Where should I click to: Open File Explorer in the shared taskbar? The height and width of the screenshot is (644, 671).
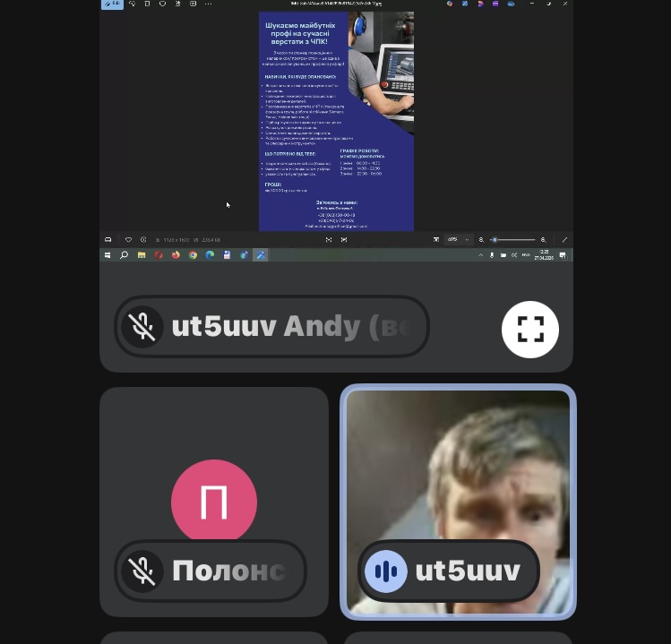pyautogui.click(x=142, y=255)
